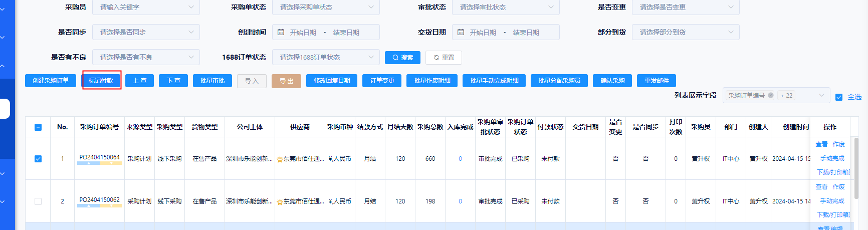Image resolution: width=868 pixels, height=230 pixels.
Task: Click 修改回复日期 button
Action: click(332, 81)
